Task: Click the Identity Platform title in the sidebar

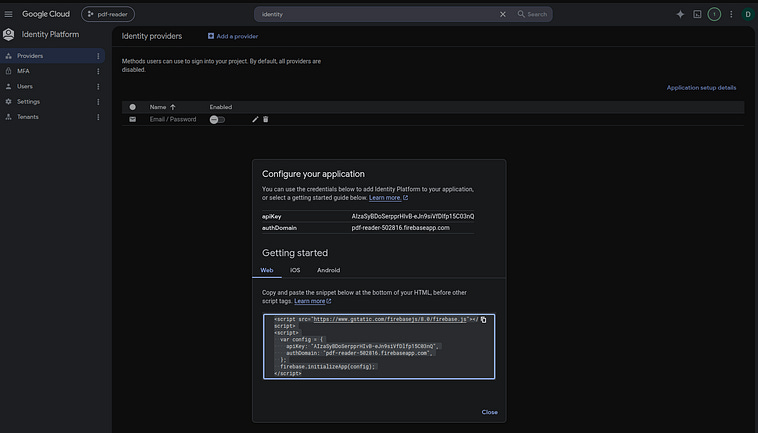Action: 50,34
